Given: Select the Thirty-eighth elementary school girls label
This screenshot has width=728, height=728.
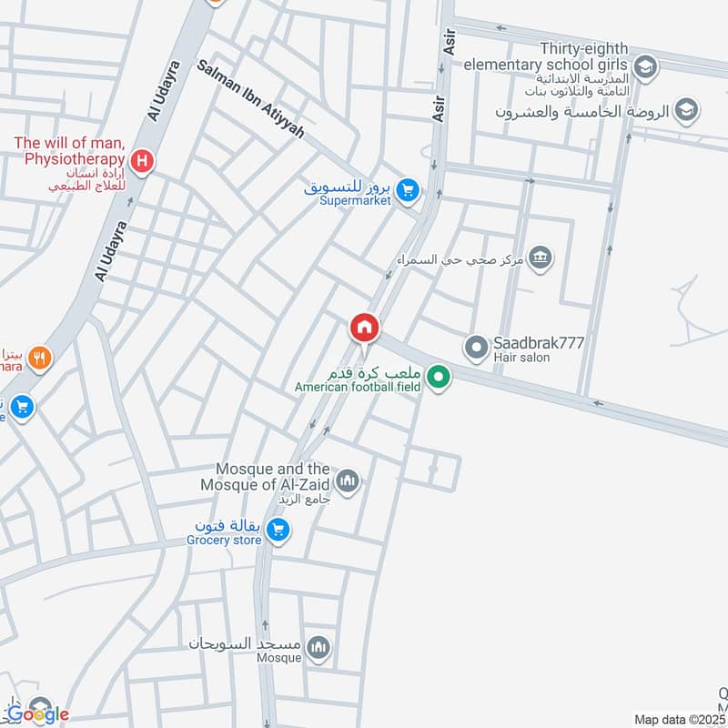Looking at the screenshot, I should tap(546, 56).
